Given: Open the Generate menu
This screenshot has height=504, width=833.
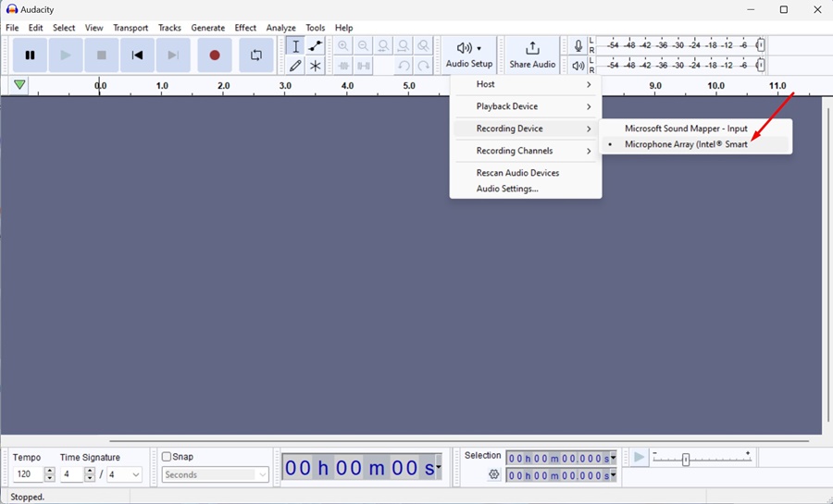Looking at the screenshot, I should [x=207, y=28].
